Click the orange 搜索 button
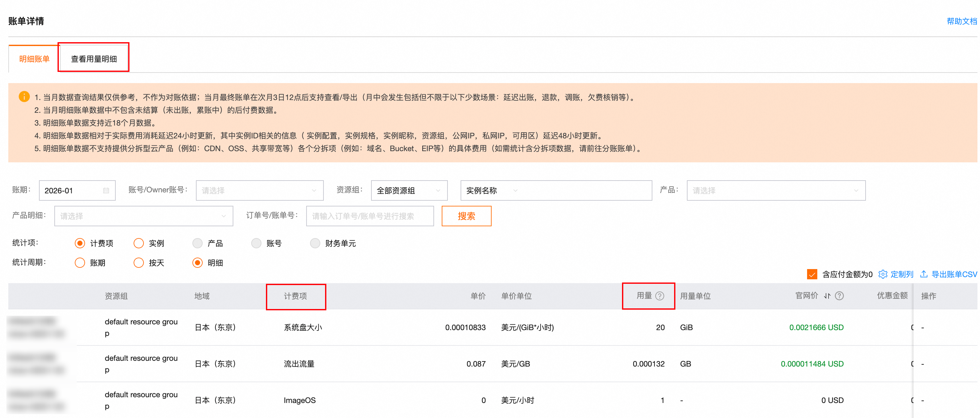Viewport: 980px width, 418px height. (466, 216)
